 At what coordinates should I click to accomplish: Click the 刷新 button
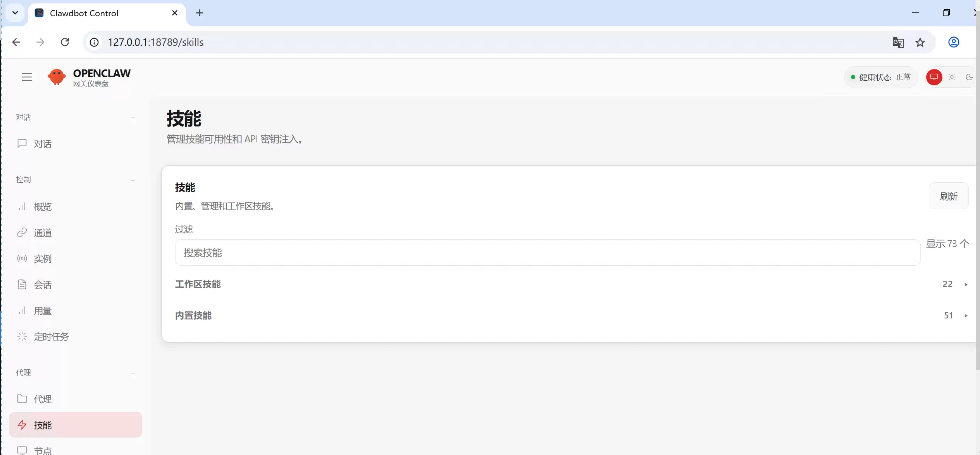coord(949,196)
